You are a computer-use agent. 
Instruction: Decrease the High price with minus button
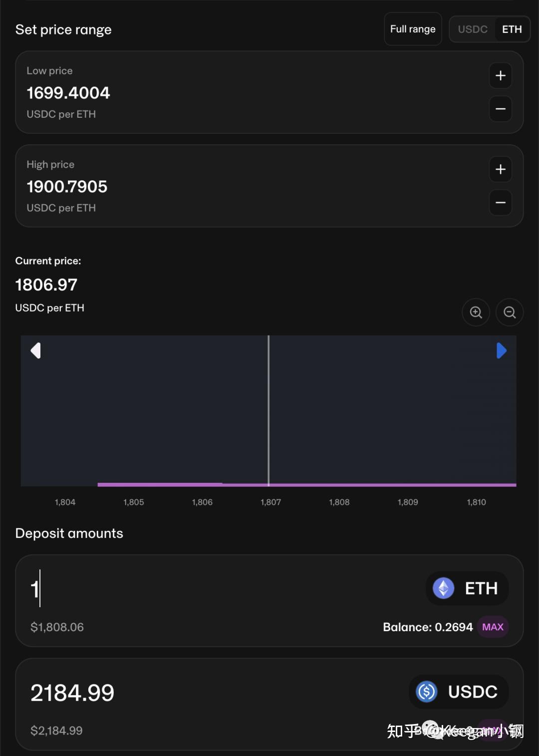point(501,203)
